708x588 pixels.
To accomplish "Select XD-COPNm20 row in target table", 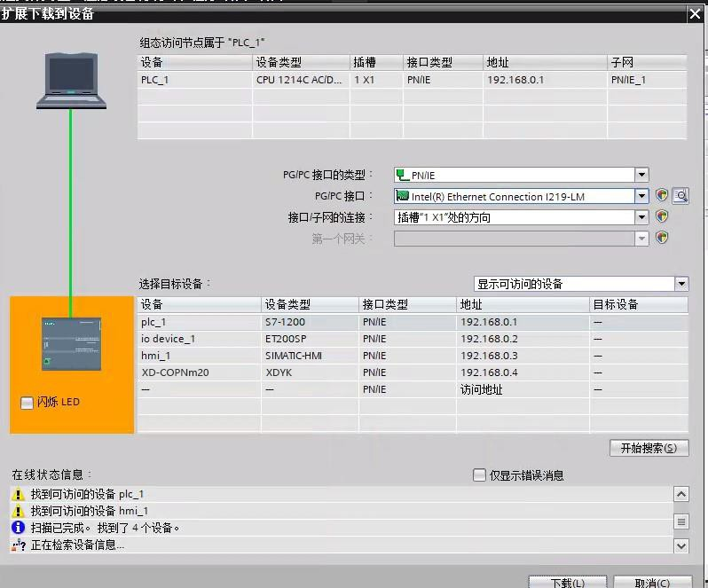I will click(x=413, y=372).
